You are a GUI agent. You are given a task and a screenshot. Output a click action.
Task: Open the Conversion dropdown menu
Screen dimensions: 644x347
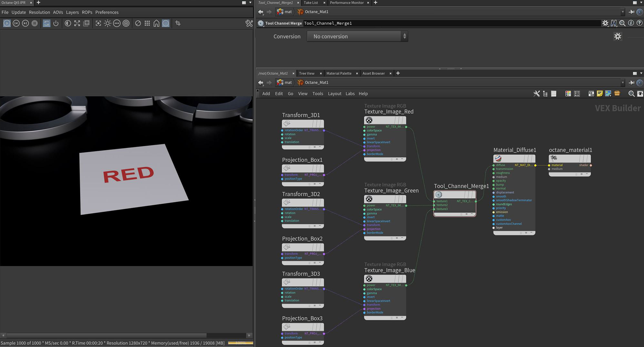pos(357,36)
